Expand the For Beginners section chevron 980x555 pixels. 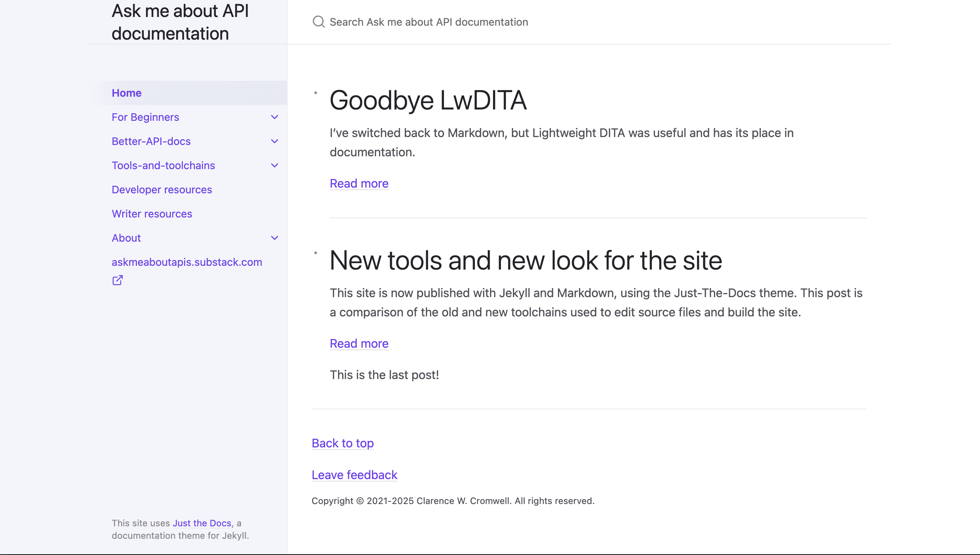(275, 117)
